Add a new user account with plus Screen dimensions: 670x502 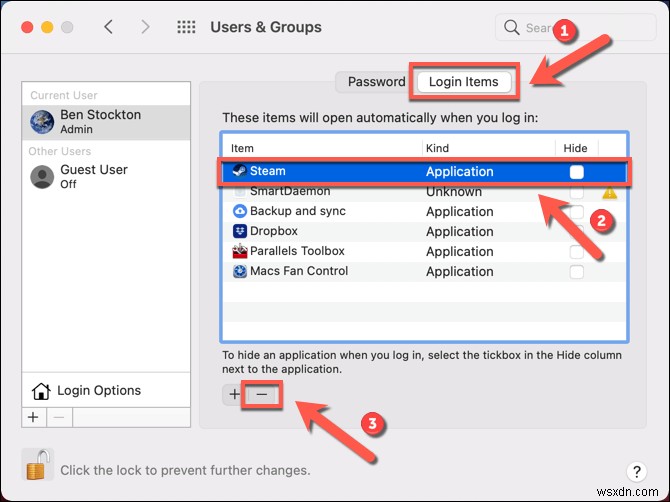tap(33, 417)
